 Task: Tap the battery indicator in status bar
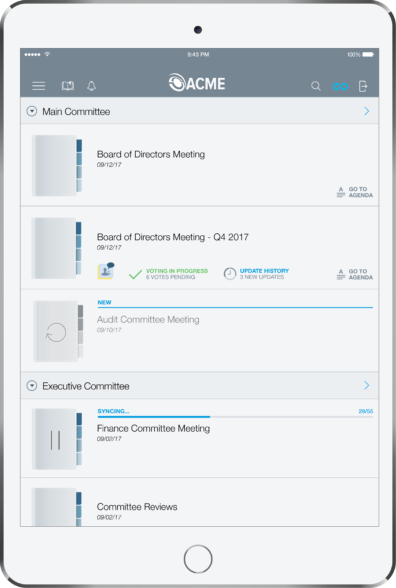368,54
